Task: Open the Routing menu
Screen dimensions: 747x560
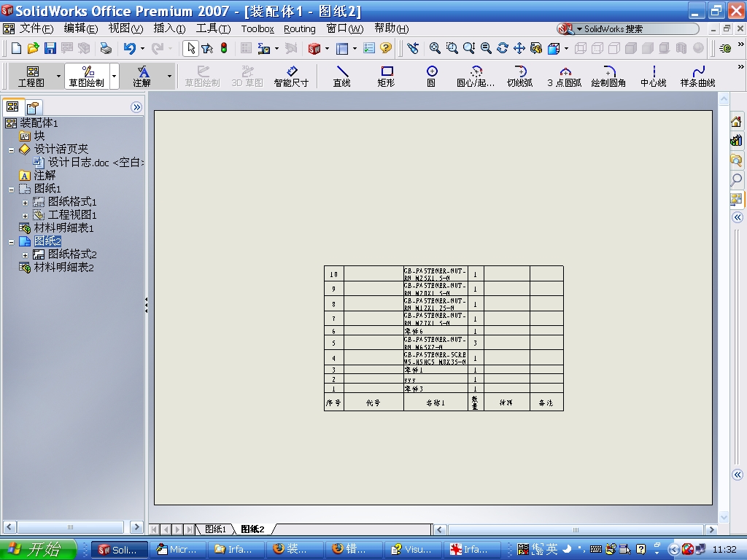Action: tap(300, 29)
